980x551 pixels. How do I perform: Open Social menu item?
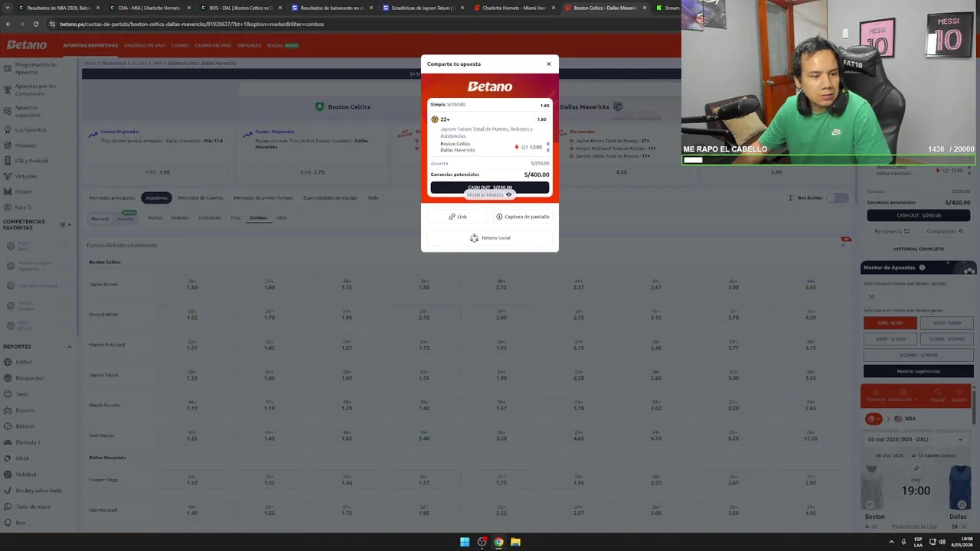click(275, 45)
